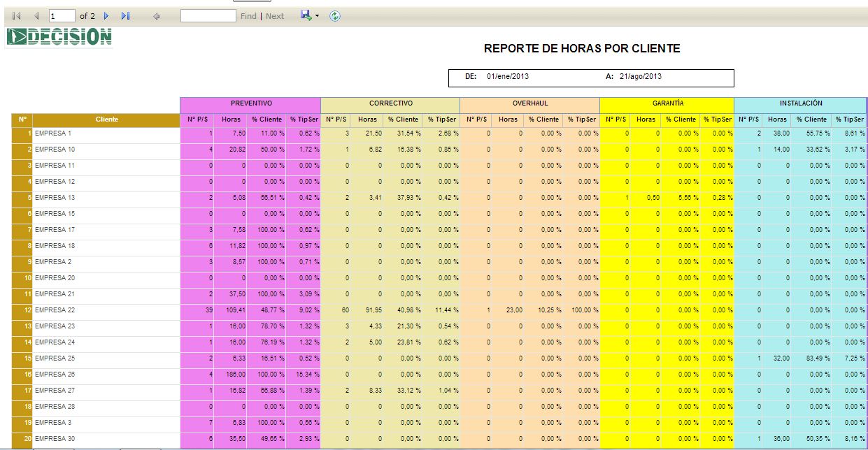The width and height of the screenshot is (868, 450).
Task: Select the EMPRESA 3 client name
Action: coord(53,423)
